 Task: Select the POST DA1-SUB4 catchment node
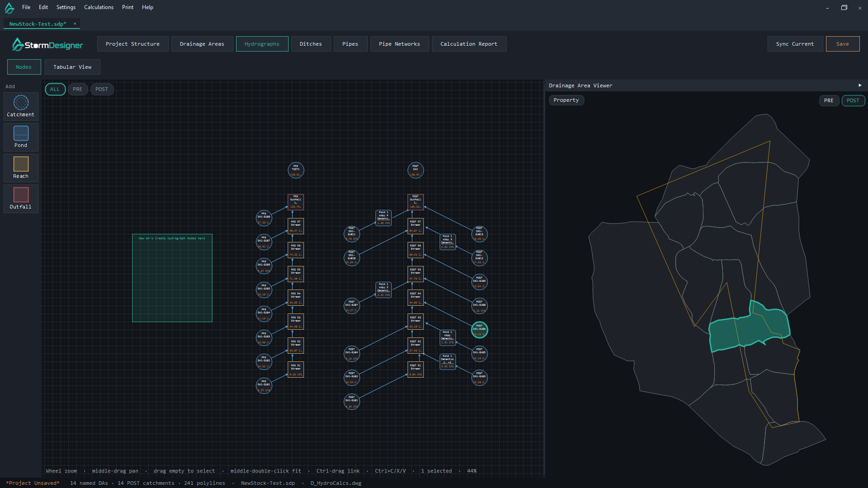[352, 354]
